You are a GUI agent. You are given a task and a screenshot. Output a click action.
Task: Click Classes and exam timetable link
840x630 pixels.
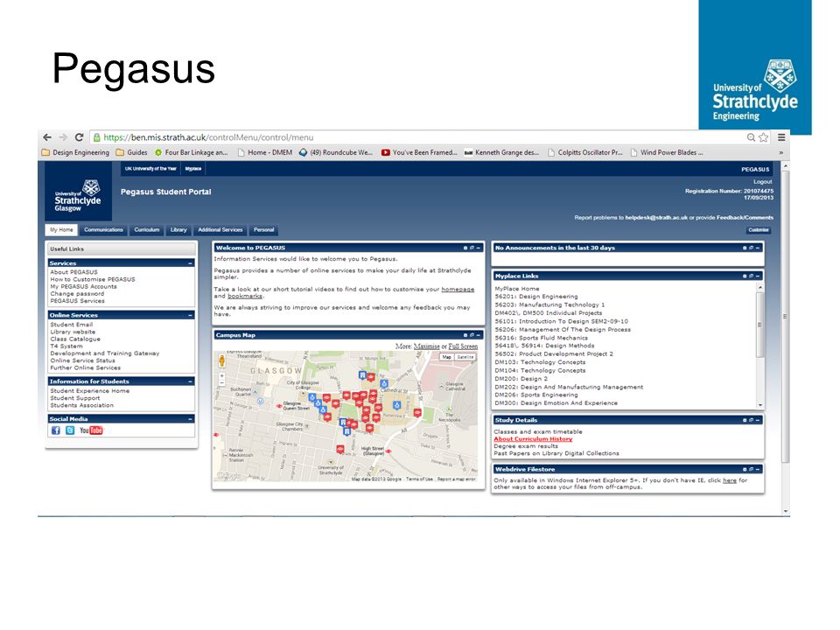point(538,431)
